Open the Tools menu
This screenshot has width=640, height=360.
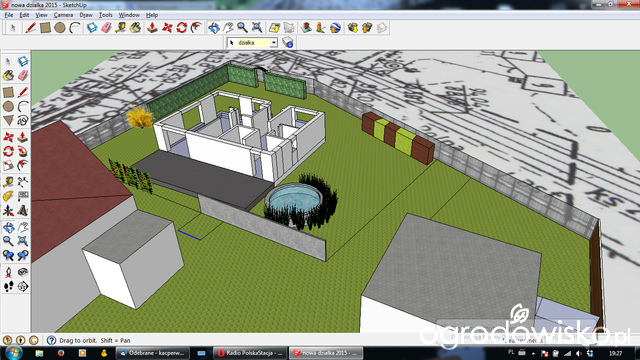(105, 15)
